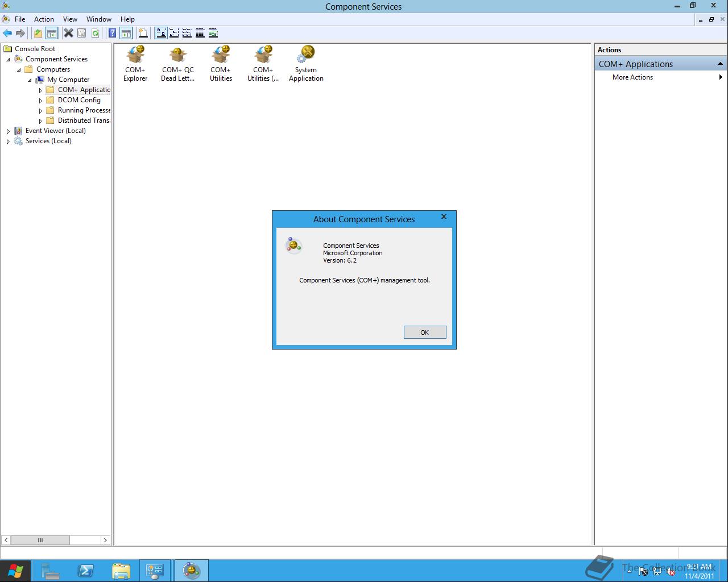The height and width of the screenshot is (582, 728).
Task: Open Server Manager from the taskbar
Action: 50,571
